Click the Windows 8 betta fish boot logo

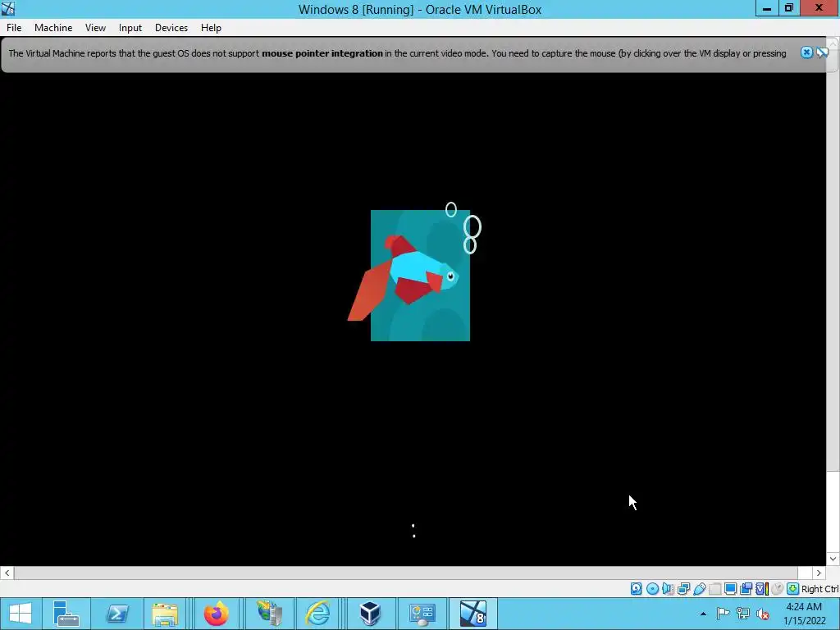click(x=413, y=272)
